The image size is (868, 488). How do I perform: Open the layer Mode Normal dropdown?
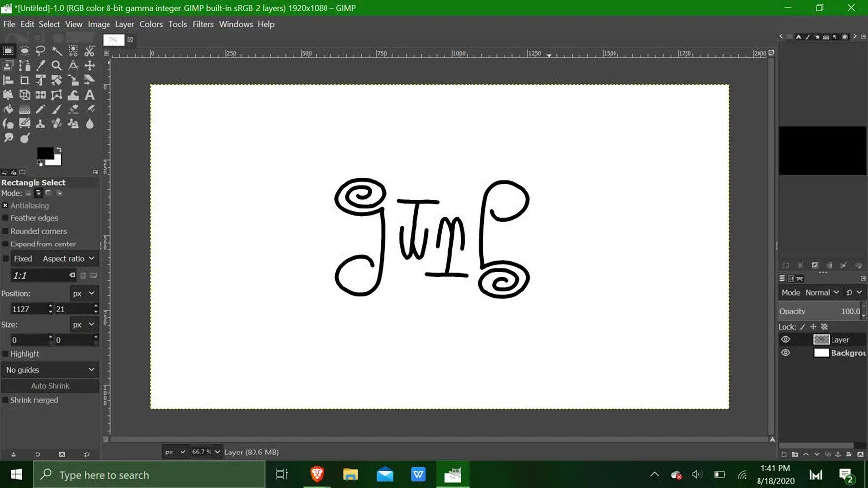[x=823, y=292]
